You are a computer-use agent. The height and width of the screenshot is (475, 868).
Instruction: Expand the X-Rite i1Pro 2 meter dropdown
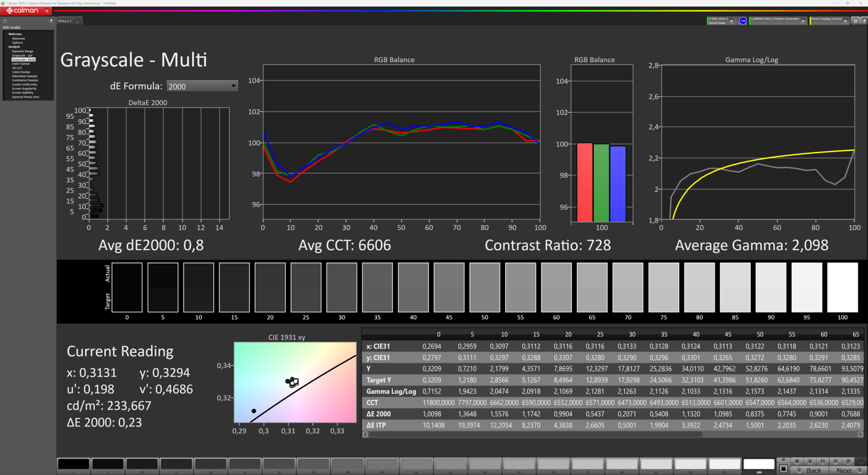coord(731,21)
